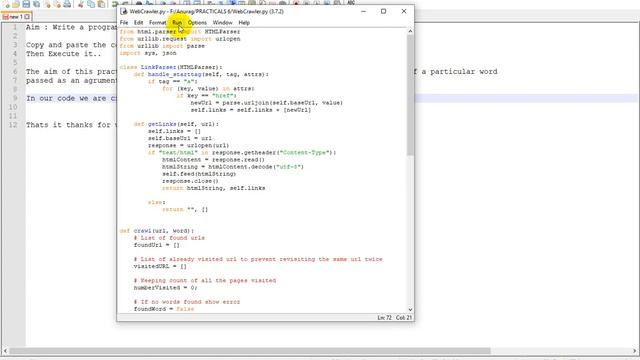Click line number 12 in Notepad++ margin
This screenshot has width=640, height=360.
pyautogui.click(x=13, y=125)
